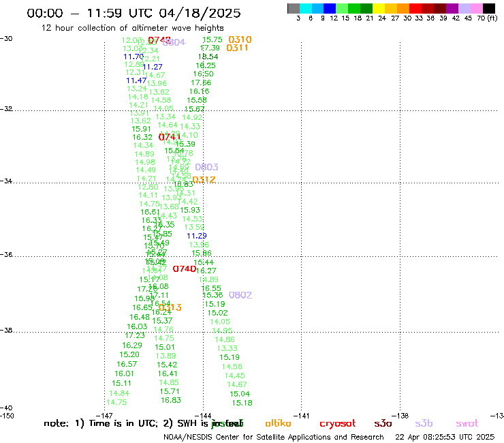The height and width of the screenshot is (443, 504).
Task: Click the swot satellite legend label
Action: 467,424
